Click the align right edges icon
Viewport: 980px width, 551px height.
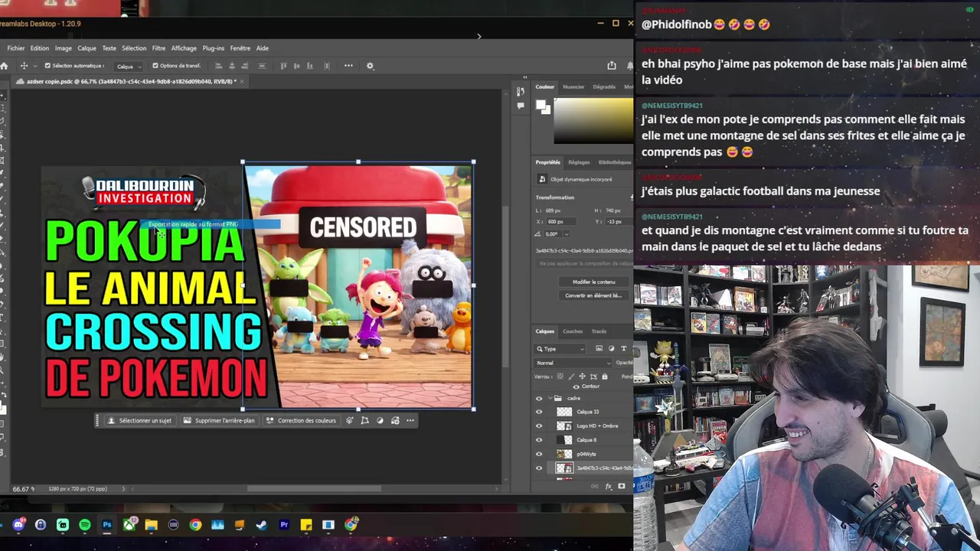click(247, 66)
